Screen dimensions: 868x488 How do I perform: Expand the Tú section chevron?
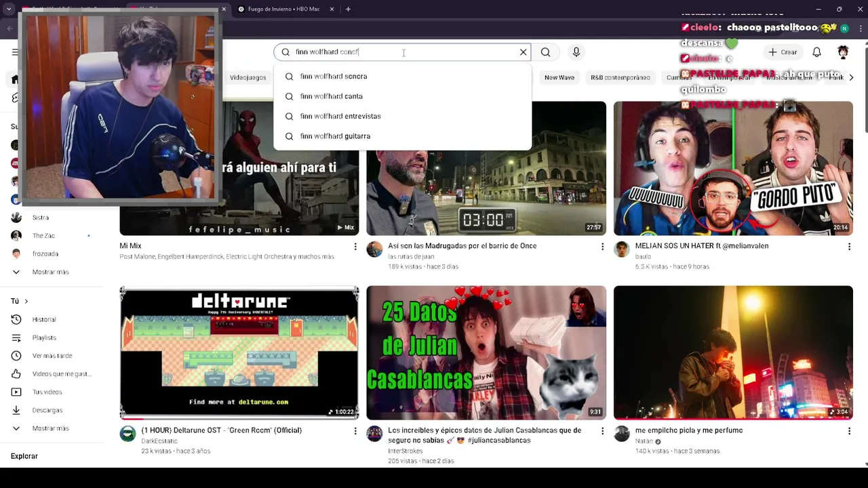pyautogui.click(x=26, y=301)
